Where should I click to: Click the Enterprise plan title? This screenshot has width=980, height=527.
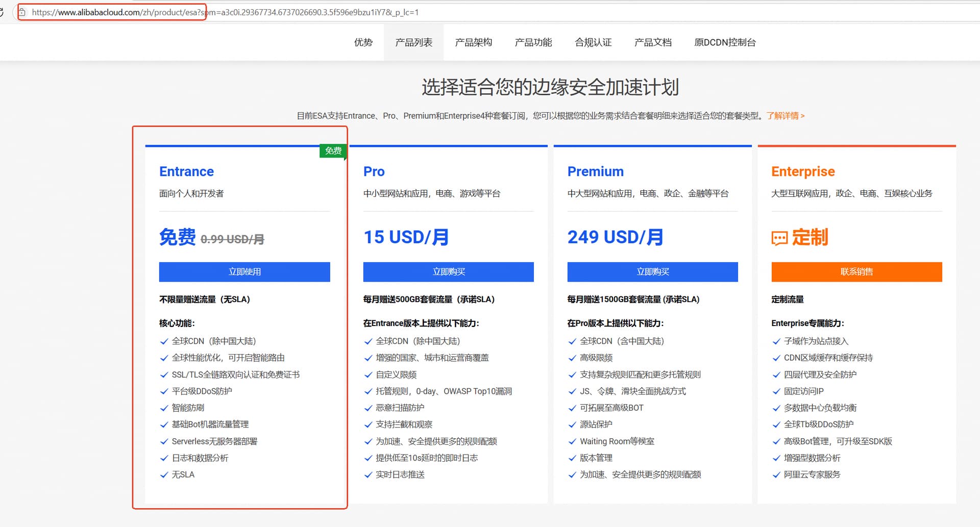coord(803,171)
